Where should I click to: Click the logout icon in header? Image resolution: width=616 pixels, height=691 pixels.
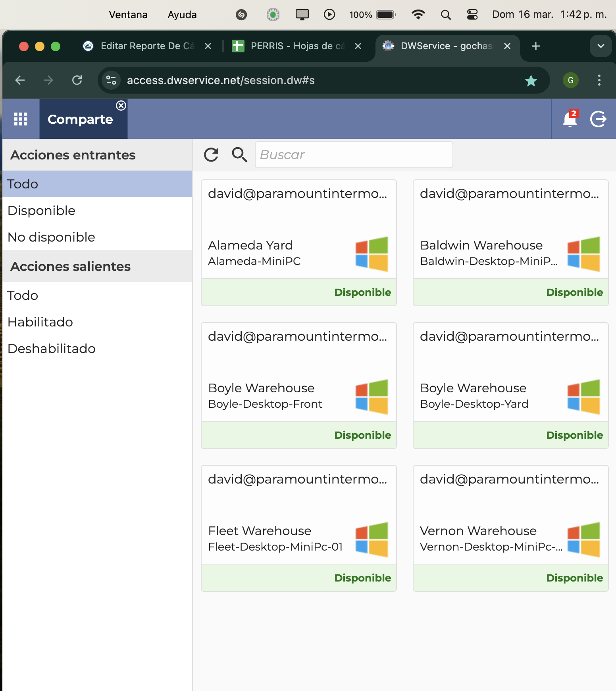(598, 119)
